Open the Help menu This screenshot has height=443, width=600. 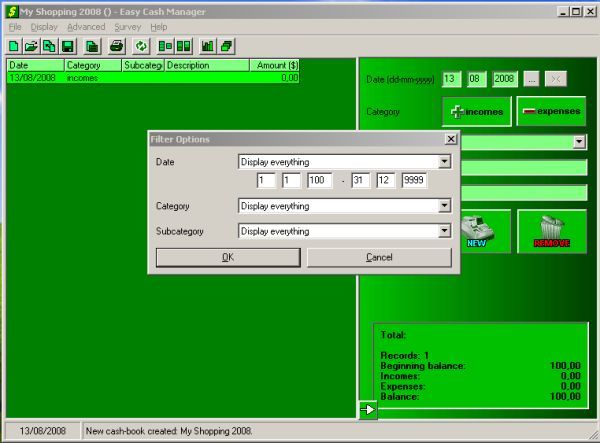[x=158, y=27]
